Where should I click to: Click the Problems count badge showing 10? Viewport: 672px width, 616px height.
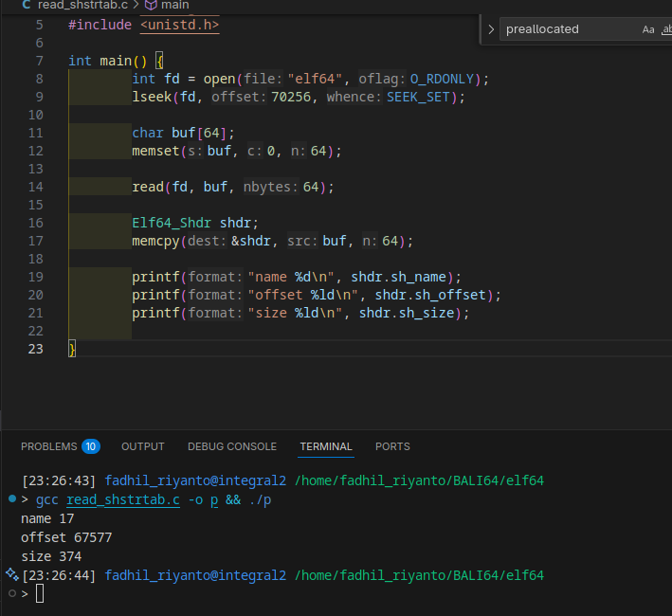coord(91,446)
